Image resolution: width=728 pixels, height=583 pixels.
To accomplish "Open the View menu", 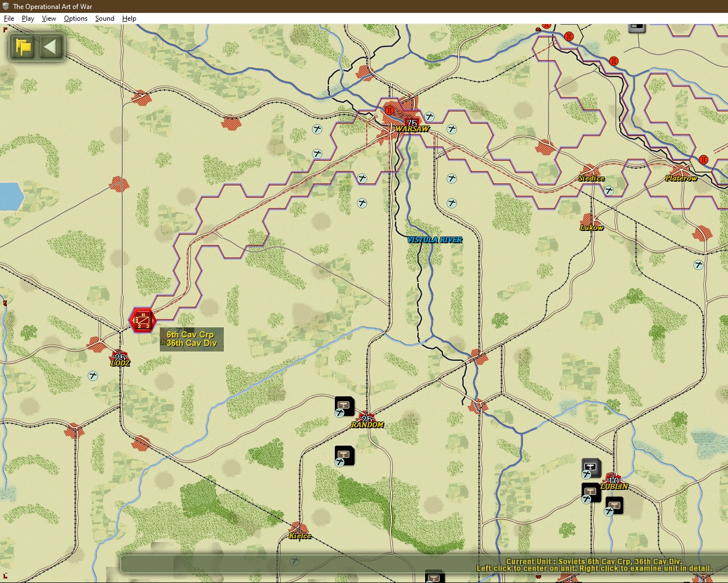I will [x=49, y=18].
